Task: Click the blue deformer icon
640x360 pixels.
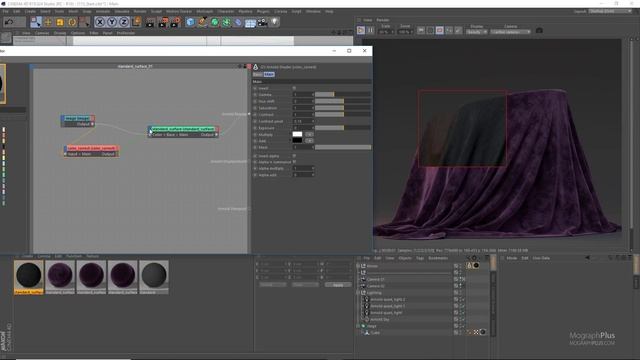Action: point(238,22)
